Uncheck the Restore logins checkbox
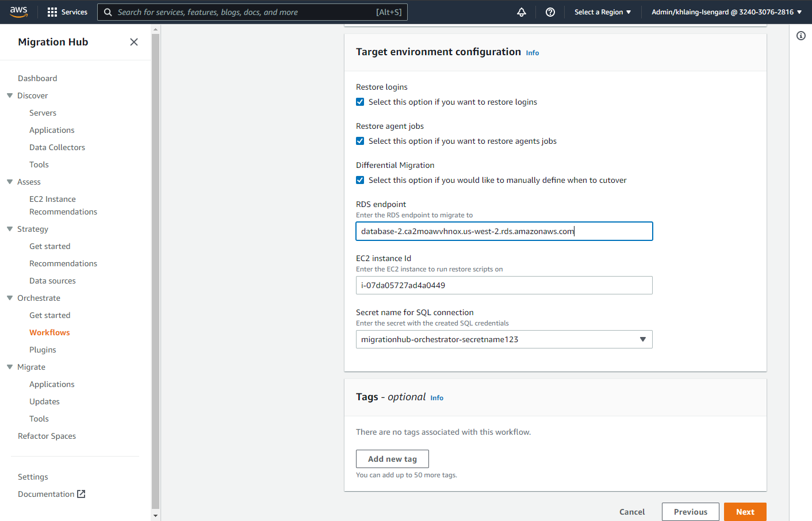Viewport: 812px width, 521px height. click(360, 102)
